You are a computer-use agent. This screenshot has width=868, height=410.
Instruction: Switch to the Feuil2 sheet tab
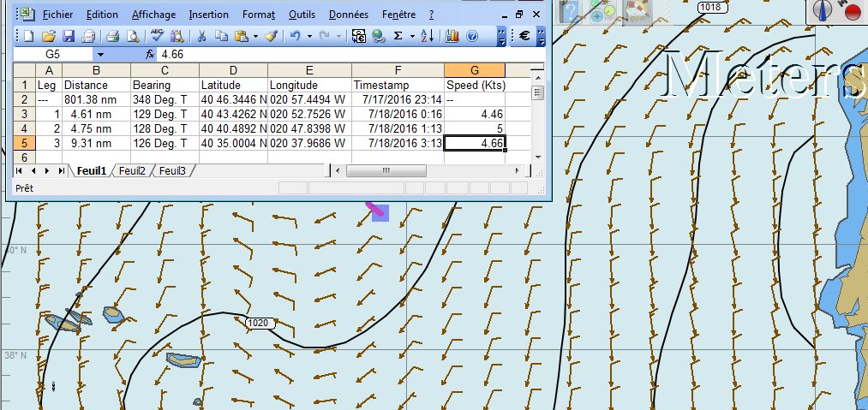coord(132,171)
